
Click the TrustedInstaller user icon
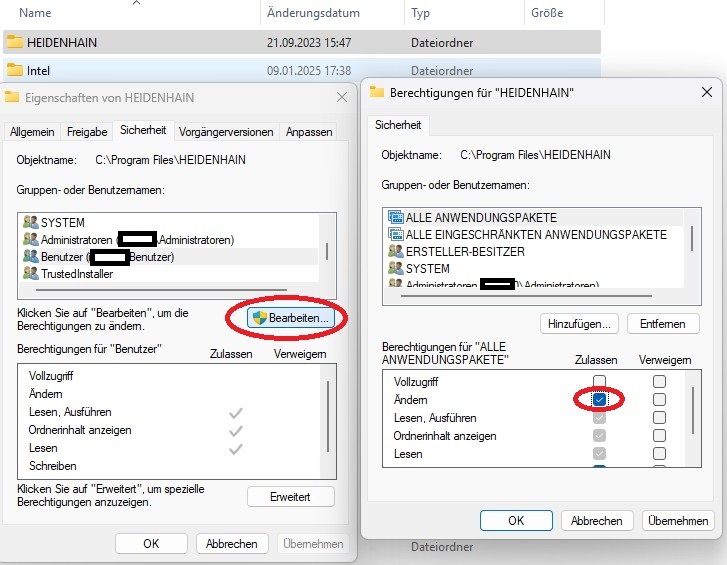pyautogui.click(x=31, y=273)
